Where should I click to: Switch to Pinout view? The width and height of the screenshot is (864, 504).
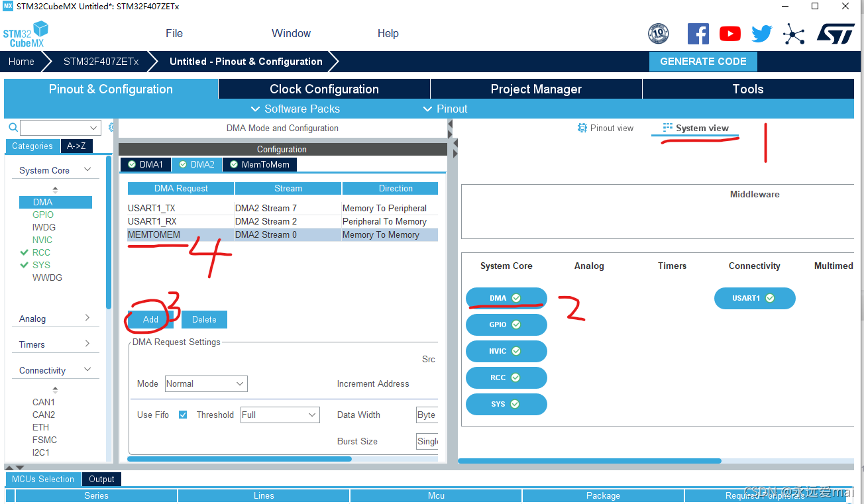(x=606, y=128)
